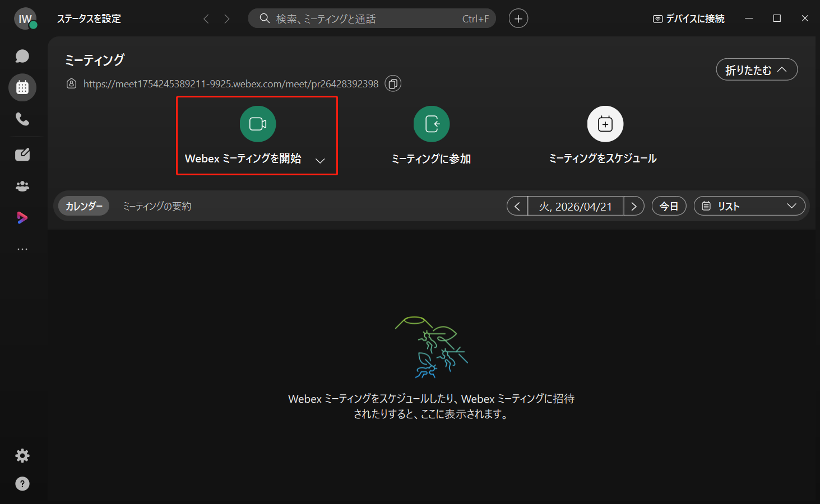Click the Schedule meeting calendar-plus icon
Screen dimensions: 820x504
coord(605,124)
